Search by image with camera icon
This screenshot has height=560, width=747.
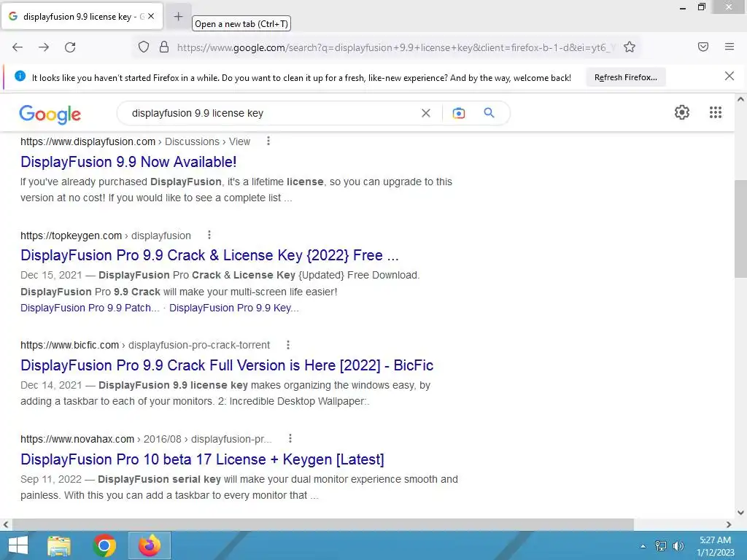tap(458, 113)
